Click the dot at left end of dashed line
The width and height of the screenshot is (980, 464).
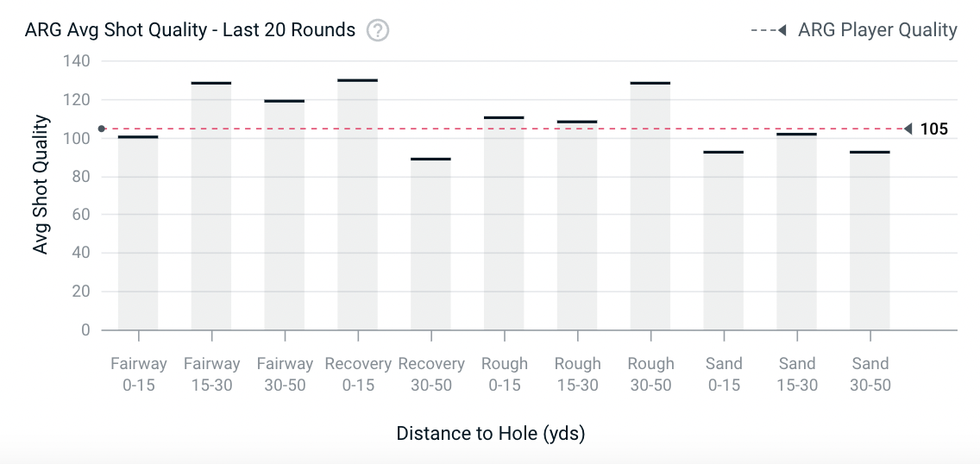102,129
